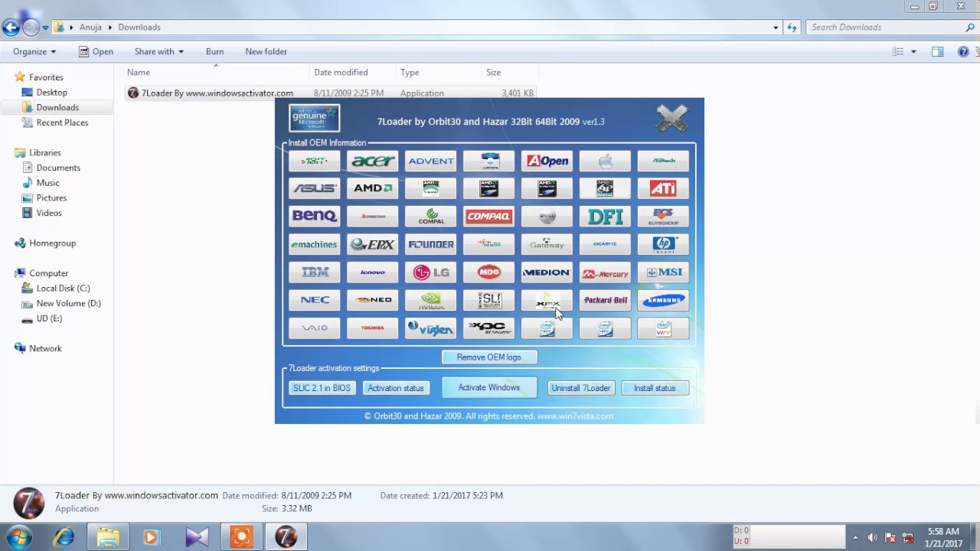The height and width of the screenshot is (551, 980).
Task: Choose the ABIT OEM logo
Action: (x=315, y=161)
